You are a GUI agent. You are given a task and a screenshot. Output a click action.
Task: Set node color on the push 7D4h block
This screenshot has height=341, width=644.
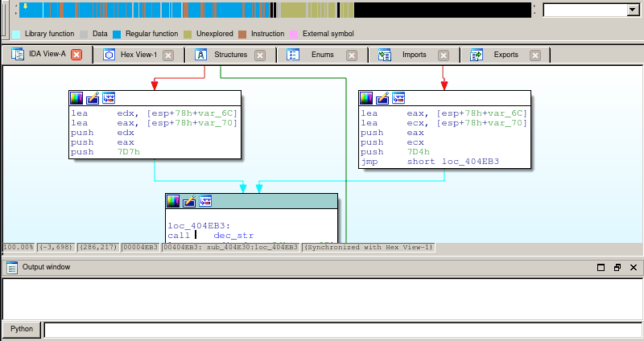(x=366, y=98)
